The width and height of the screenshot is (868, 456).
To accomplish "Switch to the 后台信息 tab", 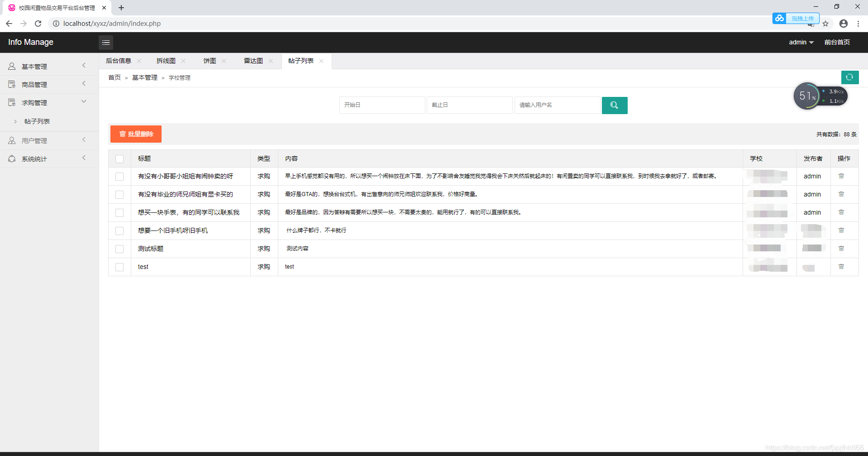I will click(119, 61).
